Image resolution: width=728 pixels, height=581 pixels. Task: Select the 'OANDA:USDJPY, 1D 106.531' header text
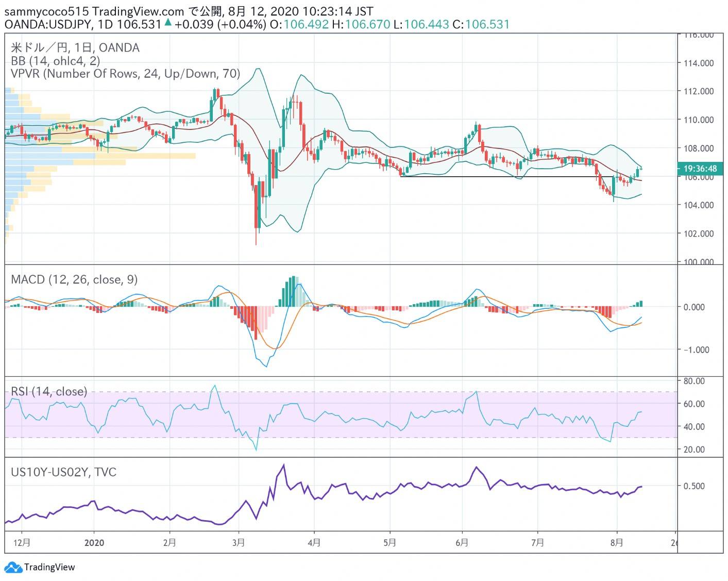(83, 24)
